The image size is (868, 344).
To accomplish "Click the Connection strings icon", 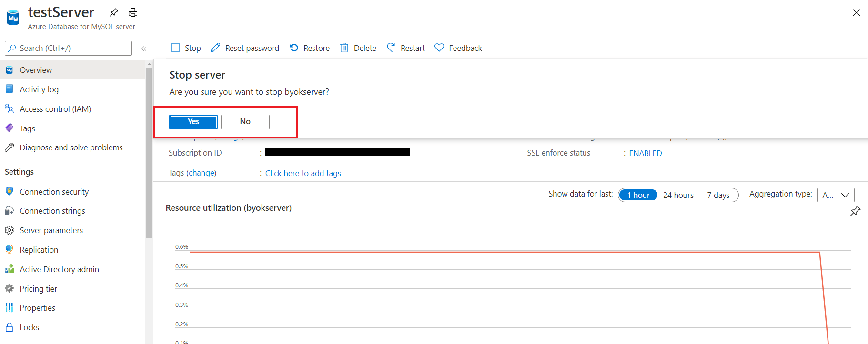I will coord(9,211).
